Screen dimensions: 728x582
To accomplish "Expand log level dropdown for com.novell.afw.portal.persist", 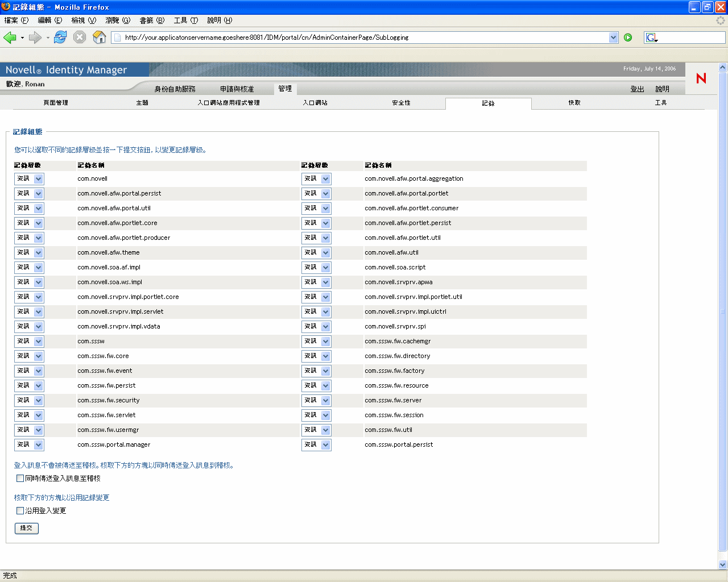I will (x=29, y=194).
